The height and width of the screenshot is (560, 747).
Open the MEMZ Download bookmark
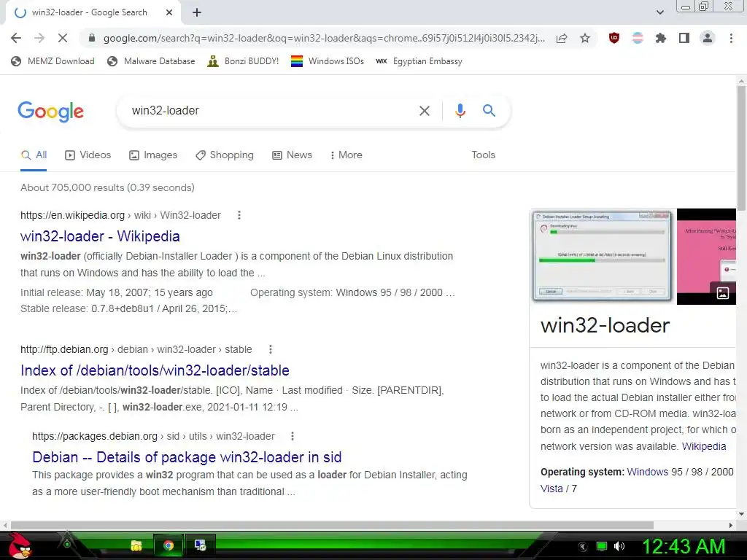click(53, 61)
